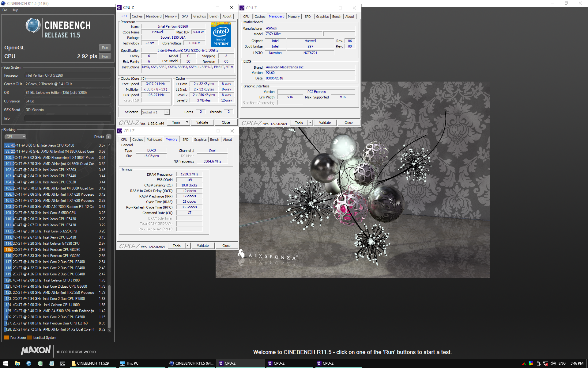Click the Processor field Intel Pentium CPU G3260
This screenshot has height=368, width=588.
pos(67,75)
